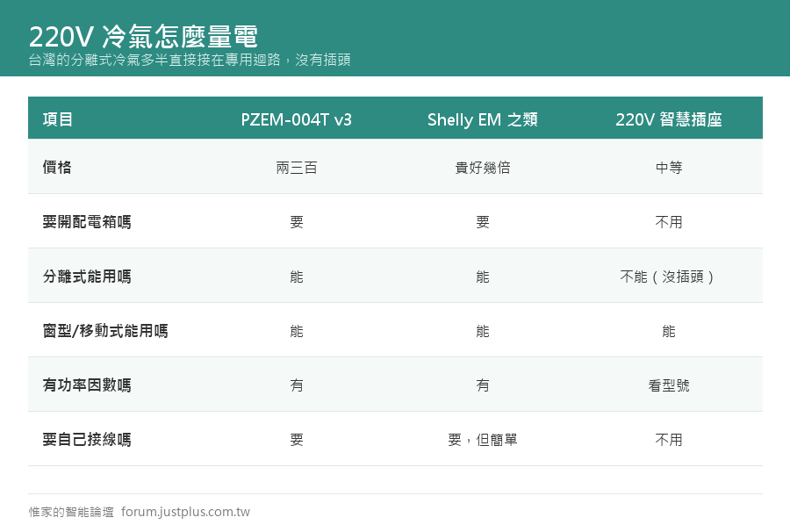The width and height of the screenshot is (790, 532).
Task: Click the '兩三百' price cell
Action: tap(297, 168)
